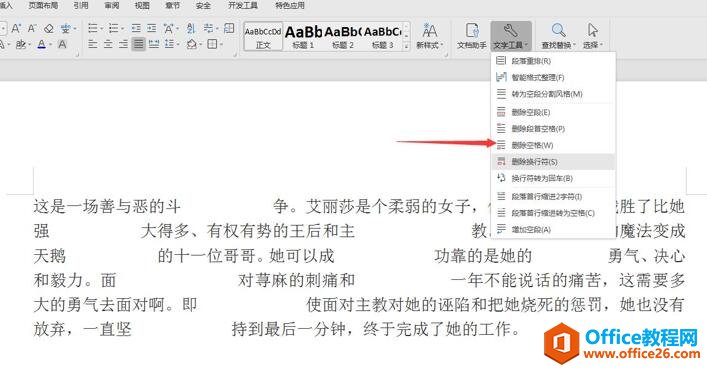This screenshot has height=371, width=707.
Task: Apply the 标题 3 style
Action: click(x=382, y=36)
